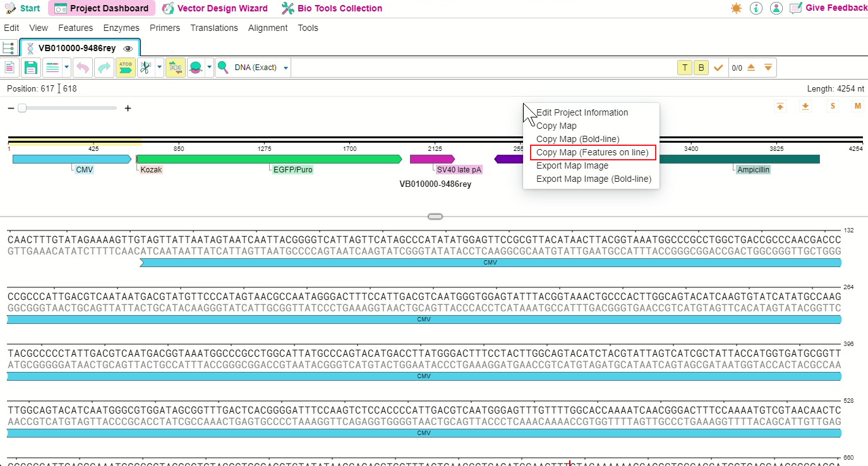
Task: Open dropdown arrow beside the lines display icon
Action: tap(67, 68)
